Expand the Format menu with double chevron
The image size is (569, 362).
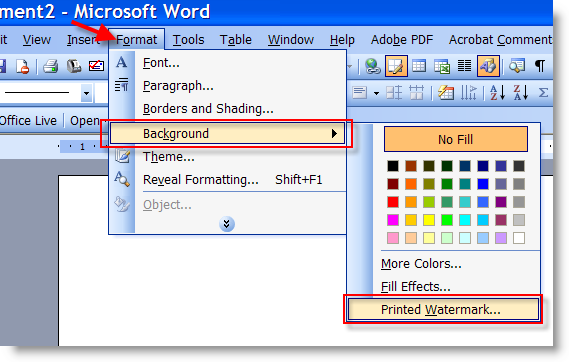(x=227, y=224)
